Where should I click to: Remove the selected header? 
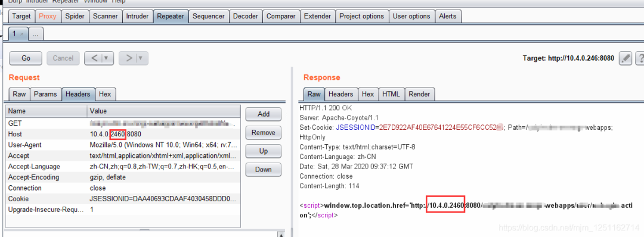tap(264, 132)
